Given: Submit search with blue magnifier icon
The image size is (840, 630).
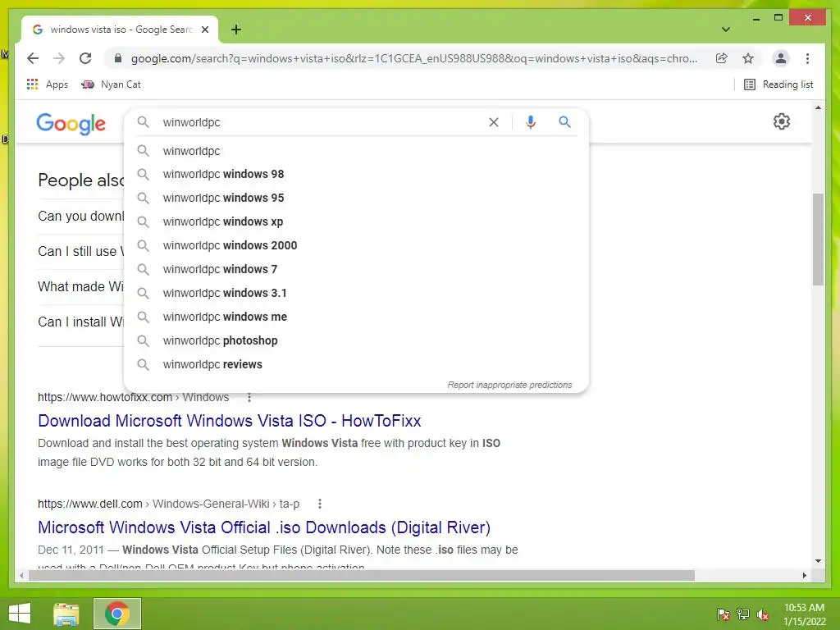Looking at the screenshot, I should pyautogui.click(x=564, y=122).
